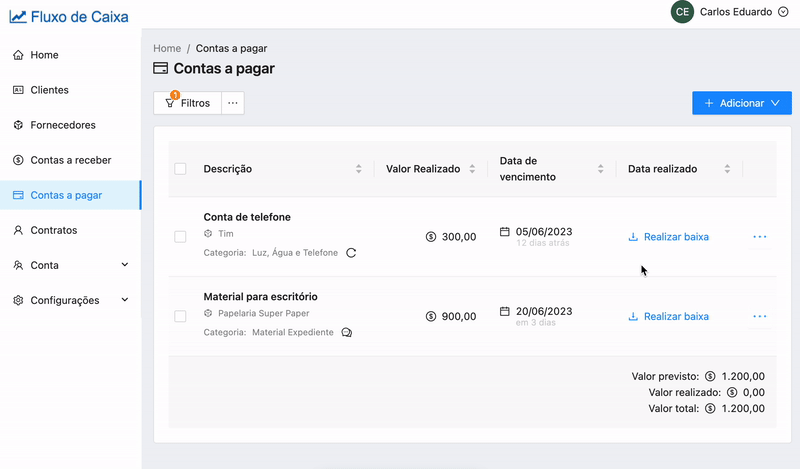This screenshot has width=800, height=469.
Task: Click the Valor realizado total 0,00
Action: click(x=754, y=392)
